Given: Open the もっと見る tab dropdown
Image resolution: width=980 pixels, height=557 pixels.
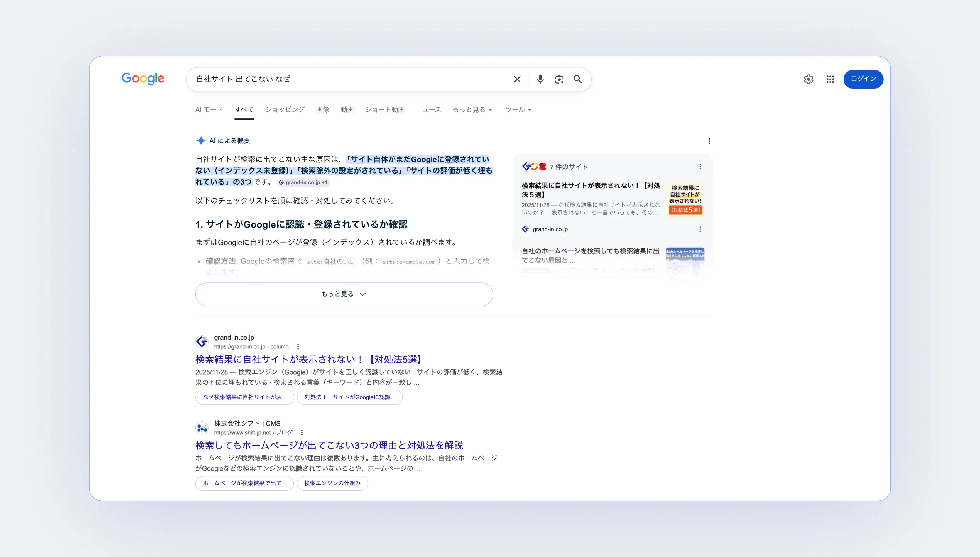Looking at the screenshot, I should point(472,110).
